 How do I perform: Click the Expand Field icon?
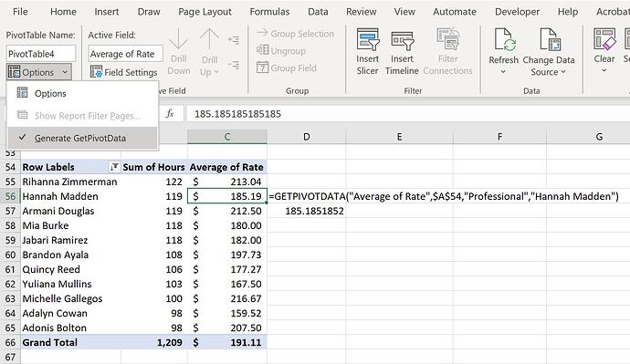[x=234, y=40]
